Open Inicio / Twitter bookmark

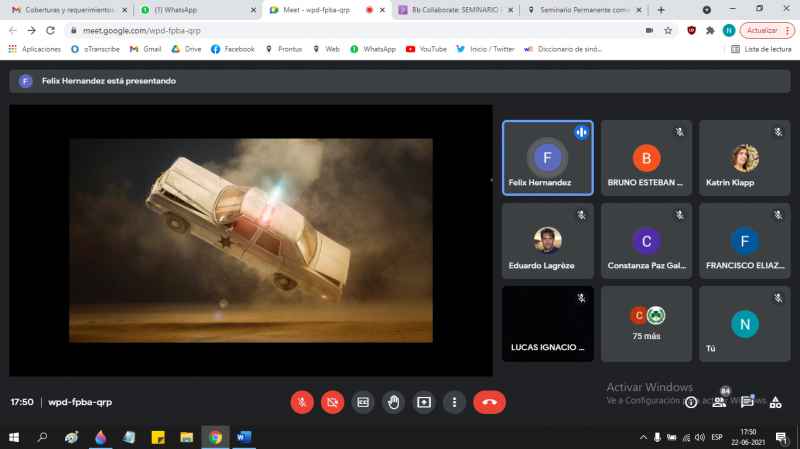click(485, 49)
